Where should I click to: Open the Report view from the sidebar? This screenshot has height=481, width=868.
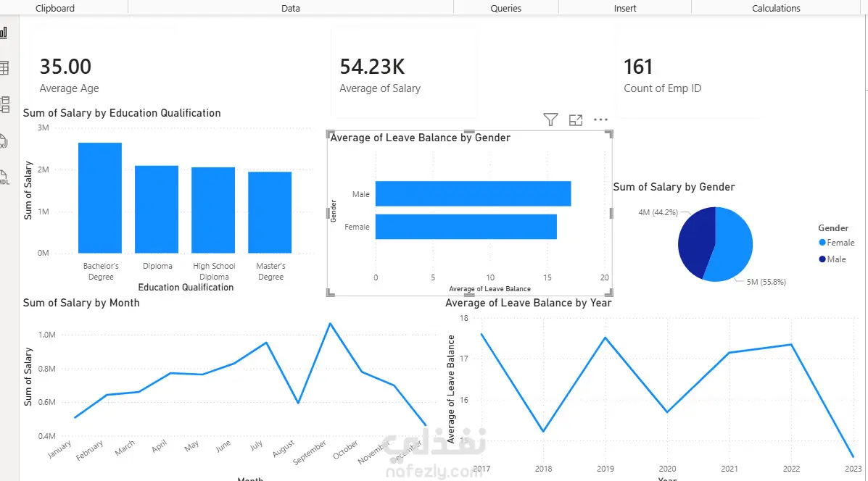(4, 33)
